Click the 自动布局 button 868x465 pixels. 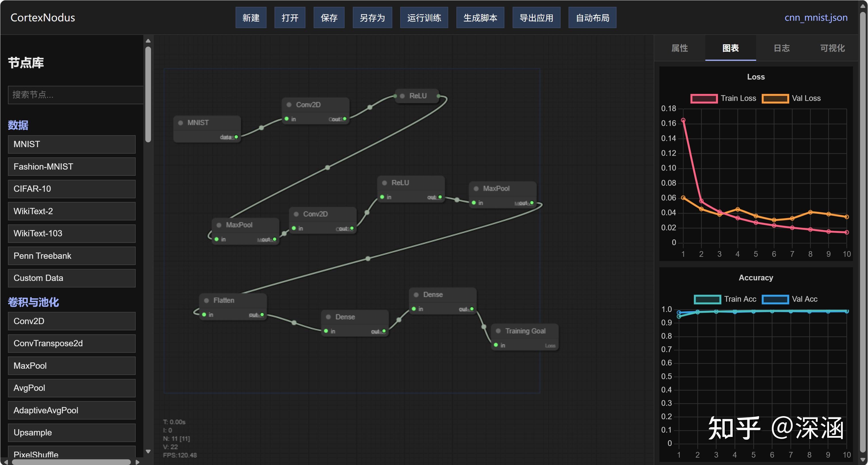(592, 18)
